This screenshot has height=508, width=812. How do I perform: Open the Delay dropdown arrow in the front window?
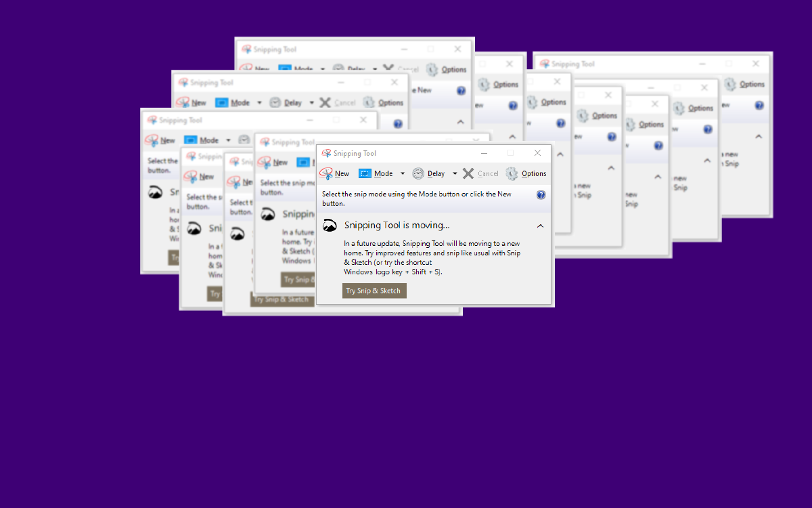(455, 173)
